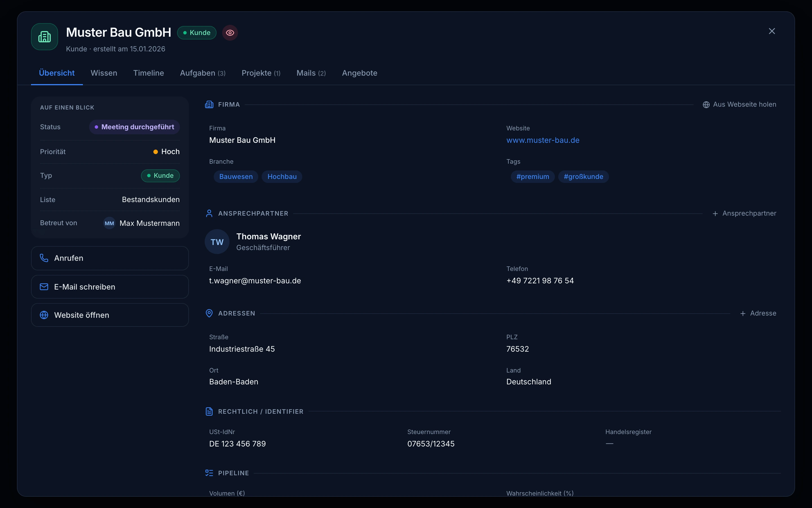The image size is (812, 508).
Task: Click the person icon beside ANSPRECHPARTNER heading
Action: pos(209,213)
